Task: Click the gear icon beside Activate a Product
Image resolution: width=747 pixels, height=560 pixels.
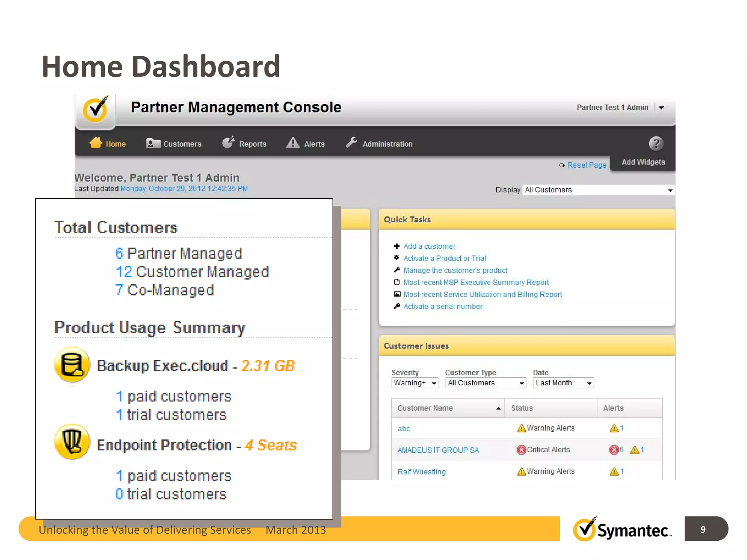Action: point(397,258)
